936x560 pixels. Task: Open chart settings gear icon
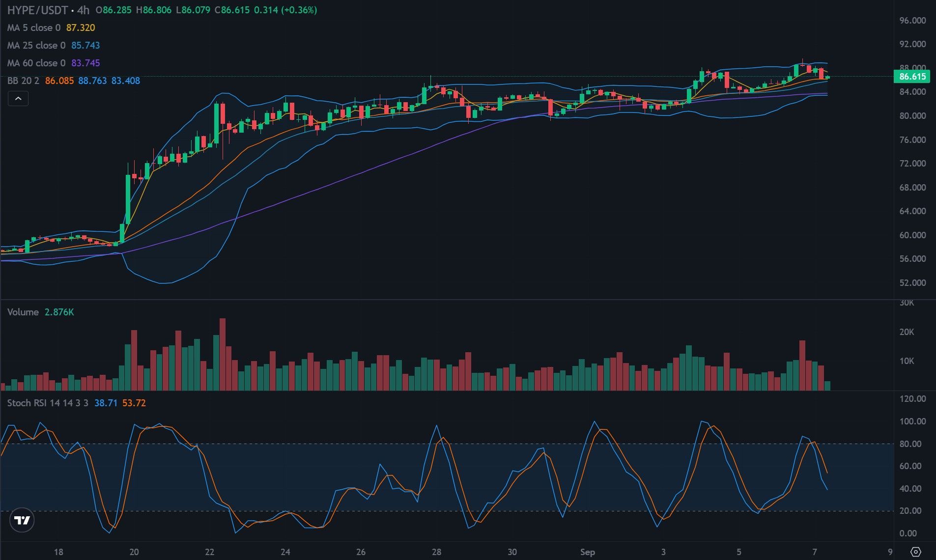[x=915, y=552]
